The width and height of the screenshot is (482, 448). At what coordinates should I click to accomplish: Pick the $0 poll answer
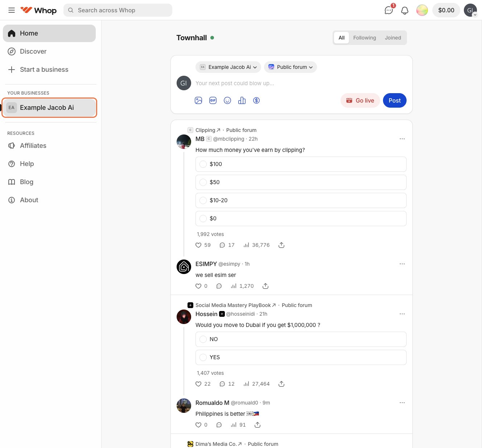pos(301,219)
